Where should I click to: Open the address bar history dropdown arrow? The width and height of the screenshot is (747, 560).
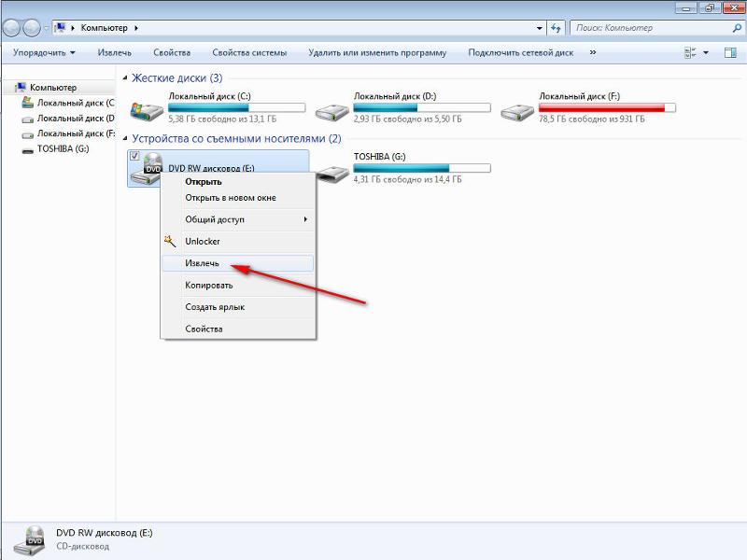pyautogui.click(x=539, y=28)
